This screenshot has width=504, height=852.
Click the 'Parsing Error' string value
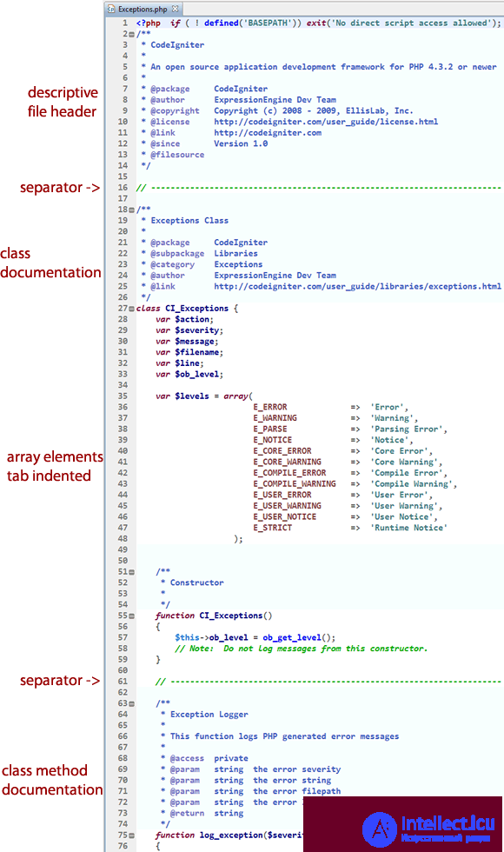pyautogui.click(x=407, y=429)
